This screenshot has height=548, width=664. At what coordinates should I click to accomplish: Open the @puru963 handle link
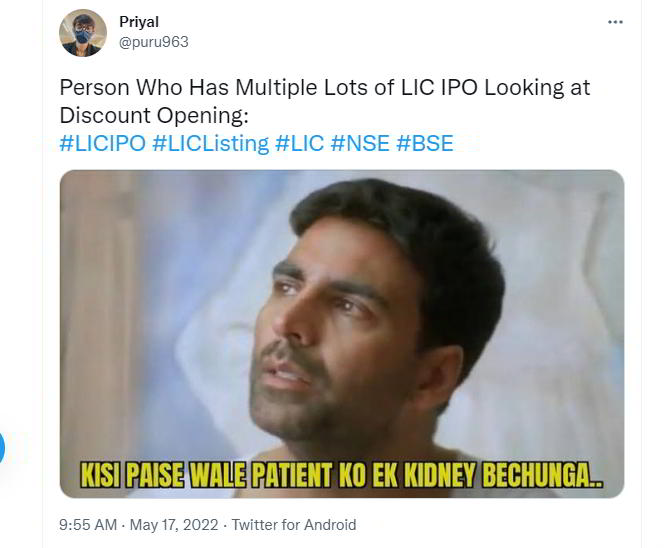(154, 42)
